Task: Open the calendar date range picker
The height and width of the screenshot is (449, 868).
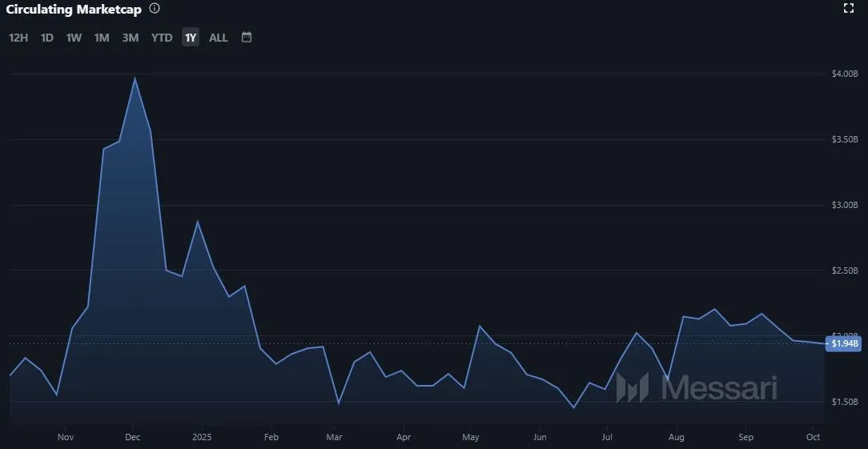Action: (247, 37)
